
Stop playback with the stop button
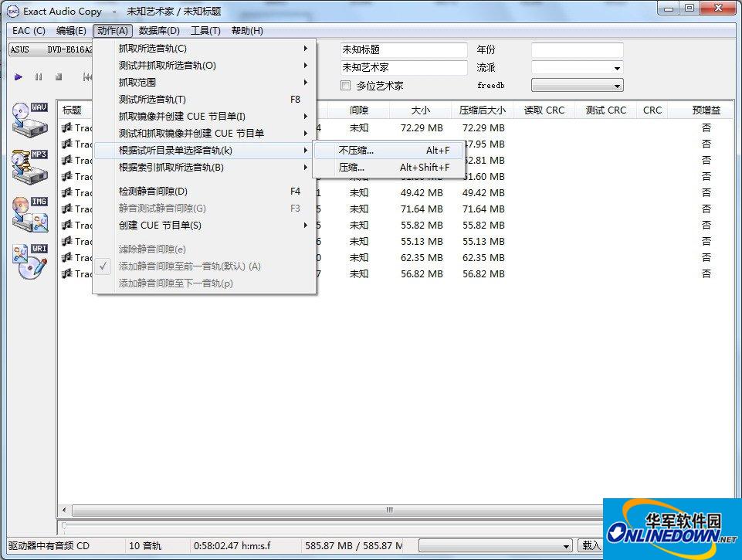pyautogui.click(x=59, y=76)
